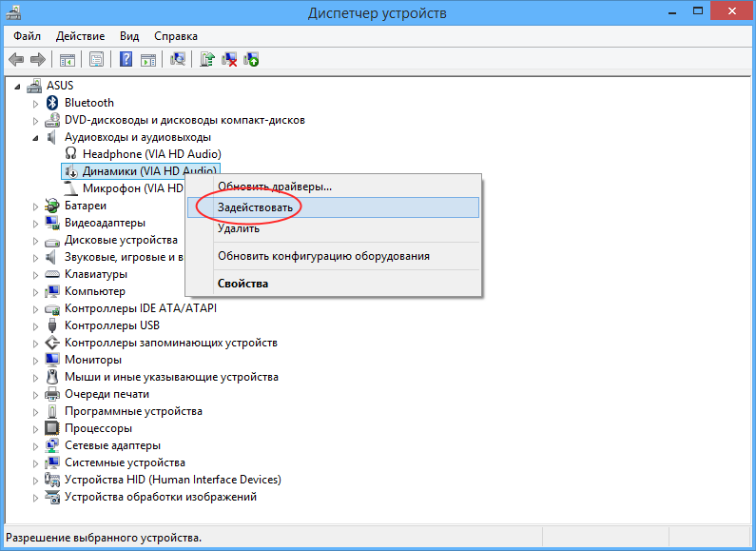The width and height of the screenshot is (756, 551).
Task: Click the Контроллеры USB plug icon
Action: pyautogui.click(x=52, y=325)
